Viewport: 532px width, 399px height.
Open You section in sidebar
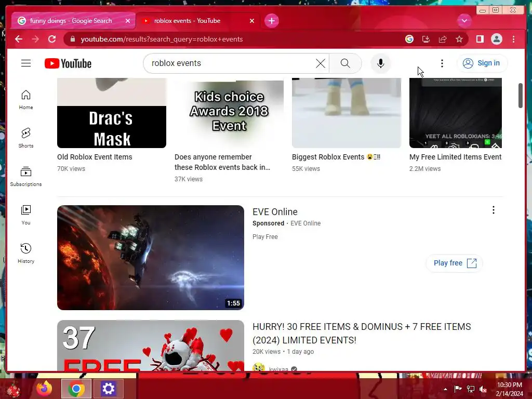[26, 215]
